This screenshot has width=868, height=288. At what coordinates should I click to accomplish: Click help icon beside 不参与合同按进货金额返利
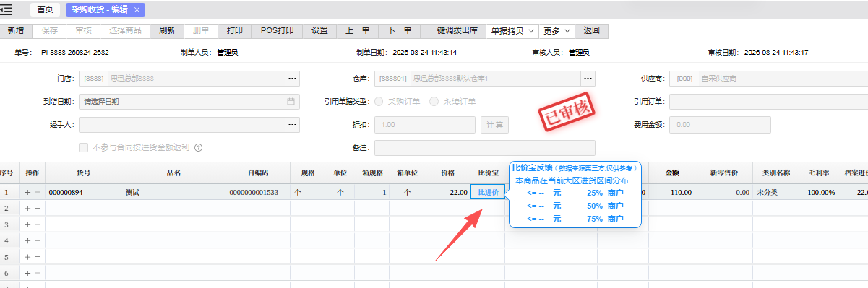(x=197, y=147)
